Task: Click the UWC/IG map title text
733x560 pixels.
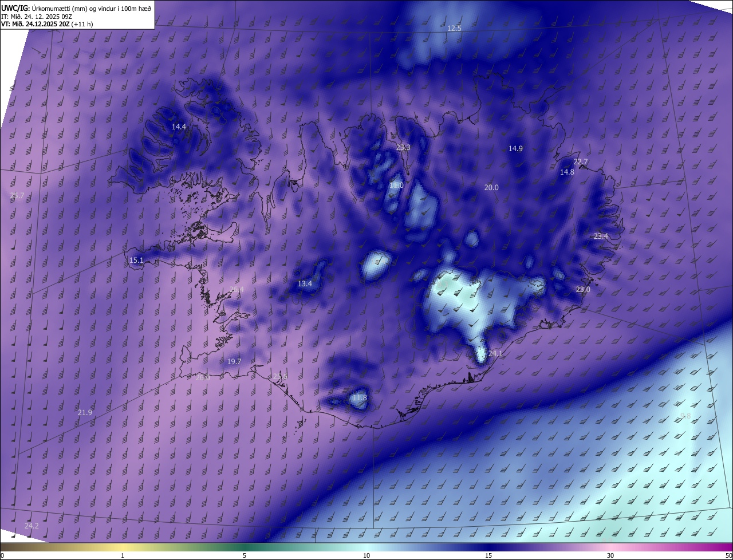Action: coord(76,7)
